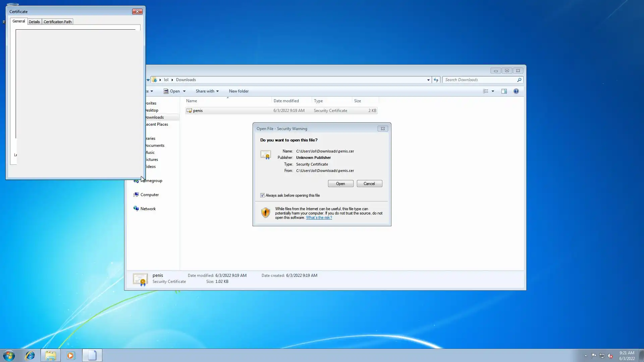This screenshot has height=362, width=644.
Task: Expand the Open button dropdown arrow
Action: click(x=184, y=91)
